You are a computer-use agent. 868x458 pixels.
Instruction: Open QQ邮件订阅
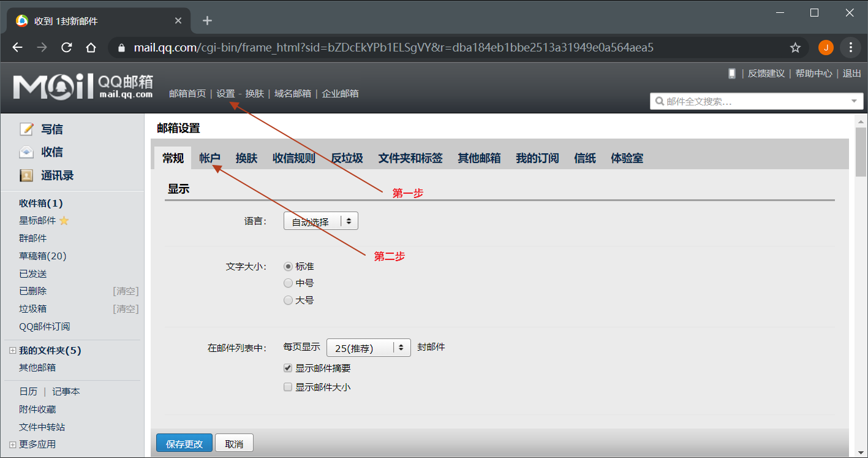[x=45, y=327]
